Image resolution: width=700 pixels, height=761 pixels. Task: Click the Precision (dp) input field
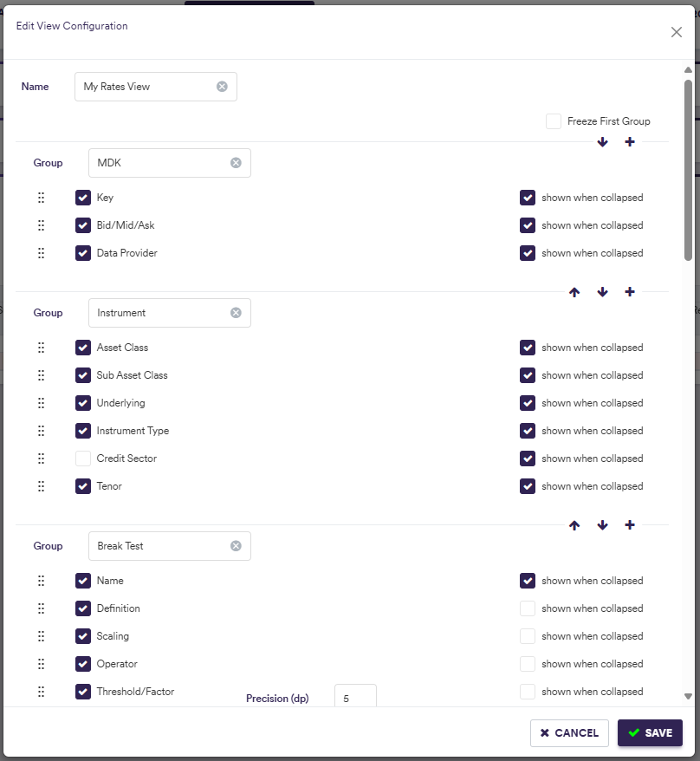pyautogui.click(x=355, y=696)
